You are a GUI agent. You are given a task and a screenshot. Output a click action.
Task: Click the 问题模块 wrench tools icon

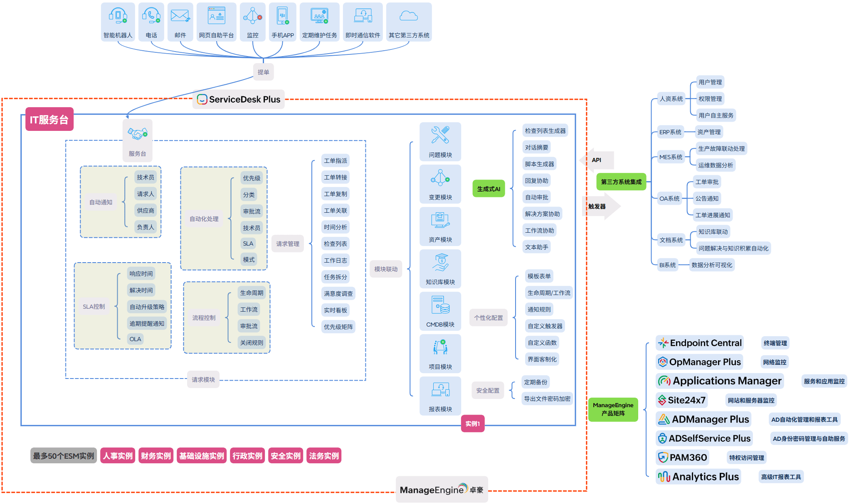click(440, 135)
